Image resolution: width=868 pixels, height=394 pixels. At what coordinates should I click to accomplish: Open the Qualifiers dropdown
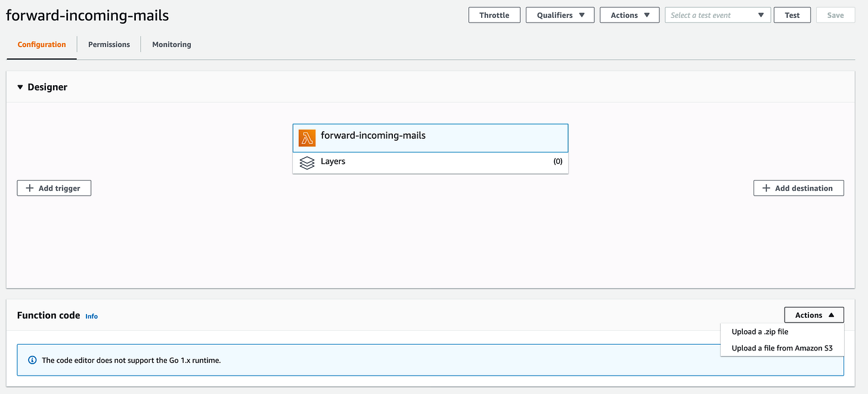point(560,15)
